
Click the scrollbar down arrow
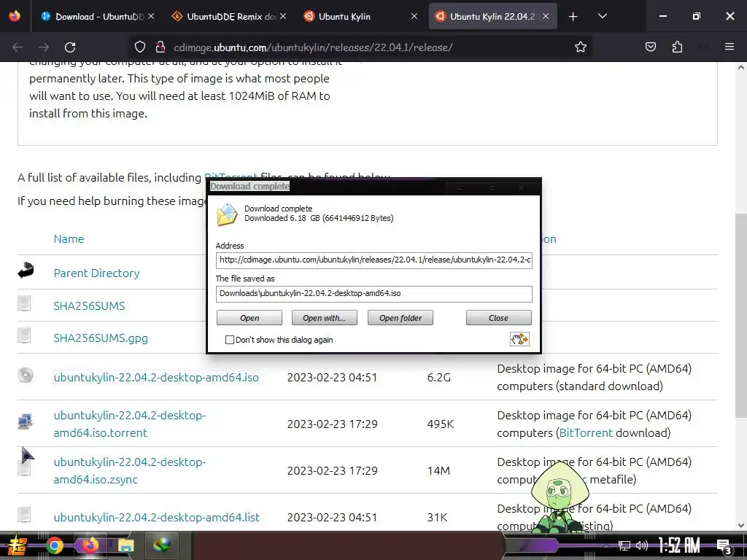pos(741,525)
